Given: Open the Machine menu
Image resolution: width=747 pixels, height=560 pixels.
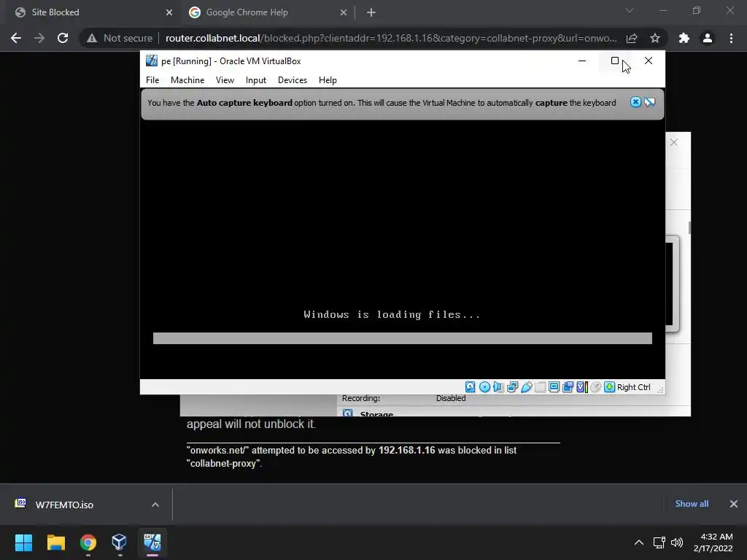Looking at the screenshot, I should click(x=187, y=80).
